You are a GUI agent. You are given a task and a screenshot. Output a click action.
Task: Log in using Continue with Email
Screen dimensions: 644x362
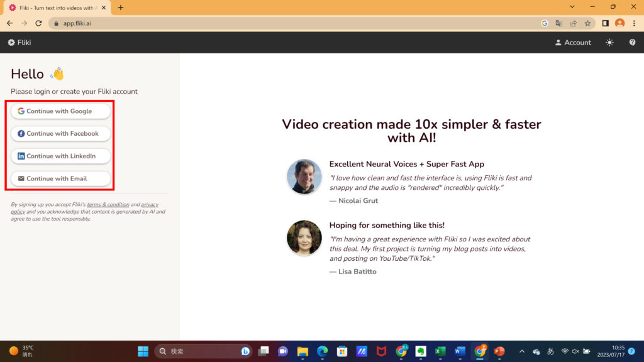(x=61, y=178)
